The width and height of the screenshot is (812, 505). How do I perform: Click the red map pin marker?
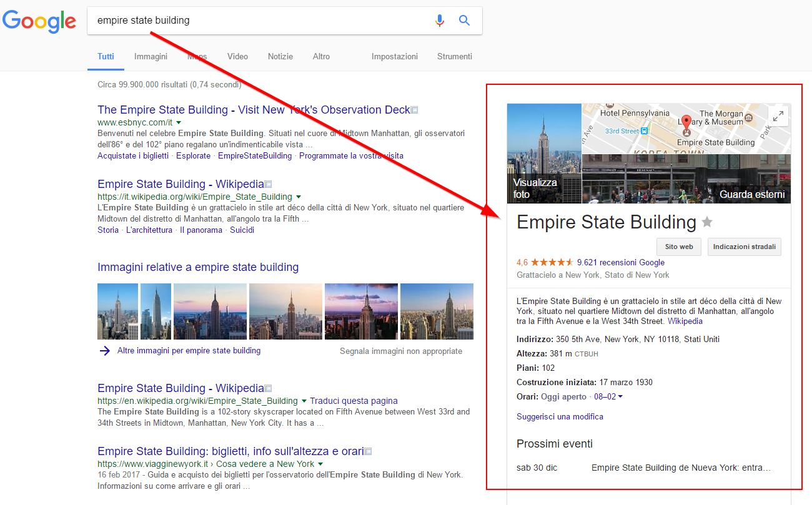click(x=686, y=122)
